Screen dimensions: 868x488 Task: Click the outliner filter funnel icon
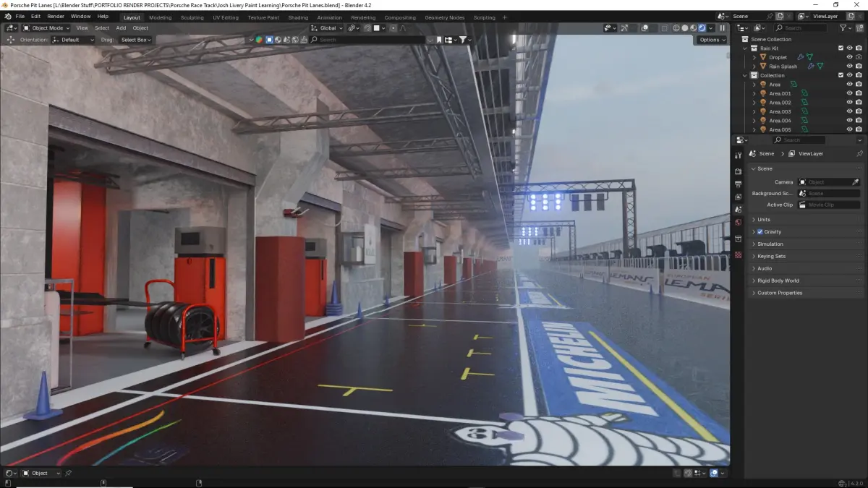point(843,28)
